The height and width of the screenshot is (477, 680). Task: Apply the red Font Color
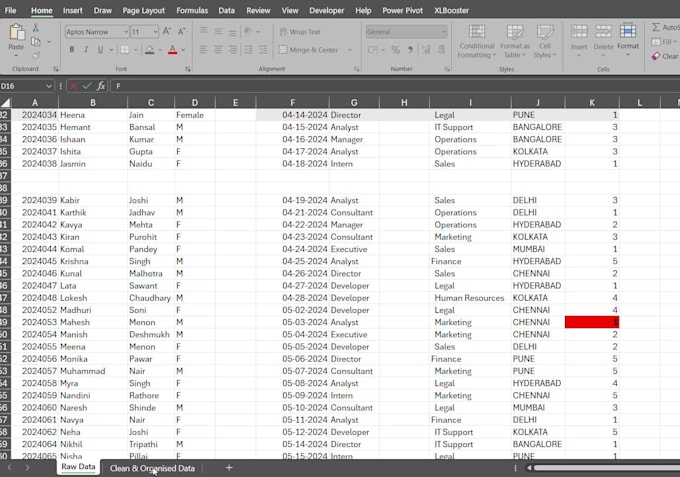coord(173,49)
